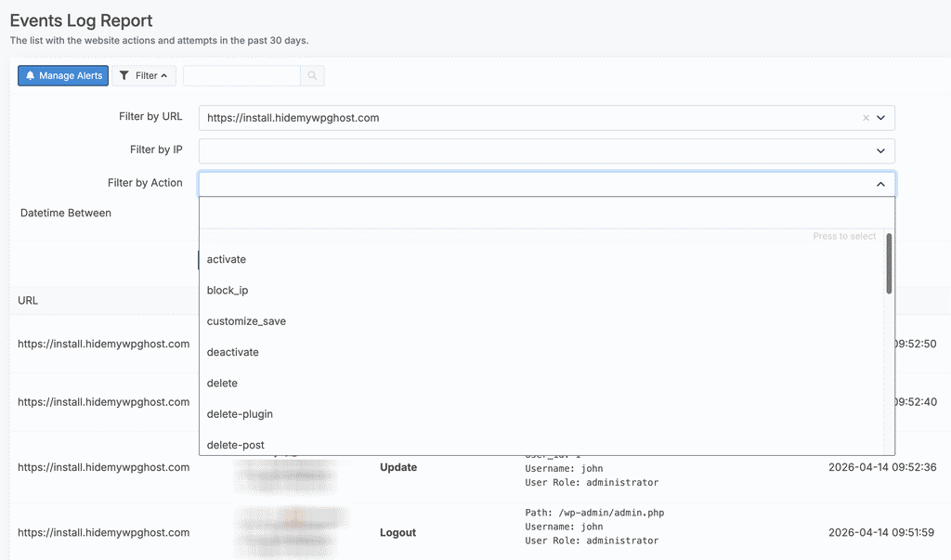Click the timestamp 2026-04-14 09:51:59
951x560 pixels.
(x=881, y=532)
